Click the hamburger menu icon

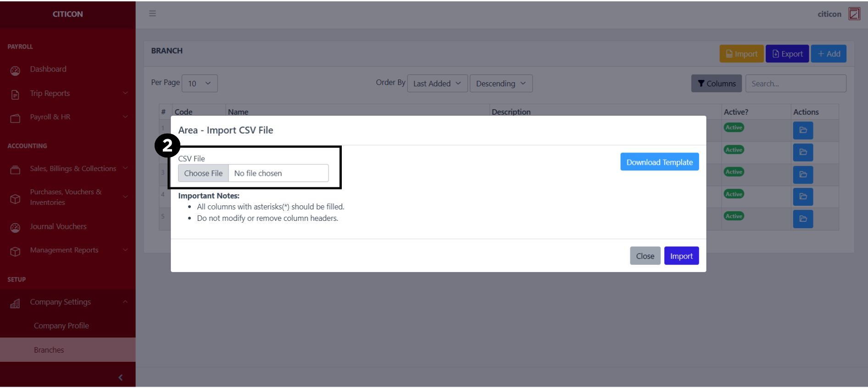click(152, 14)
